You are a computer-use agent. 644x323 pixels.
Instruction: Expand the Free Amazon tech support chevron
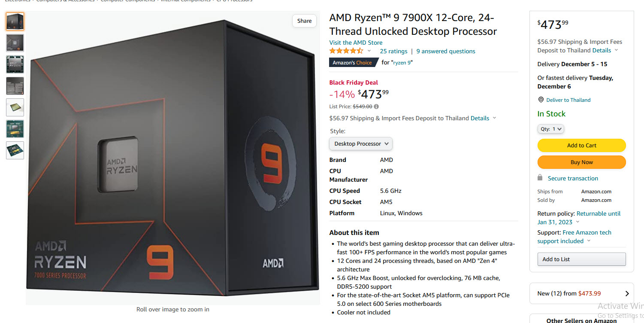589,241
